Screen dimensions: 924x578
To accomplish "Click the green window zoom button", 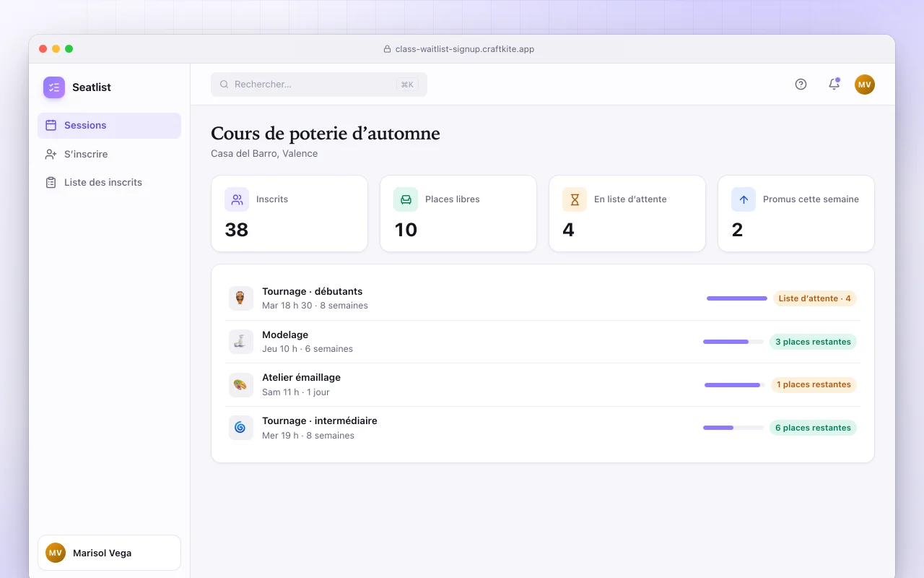I will point(69,49).
